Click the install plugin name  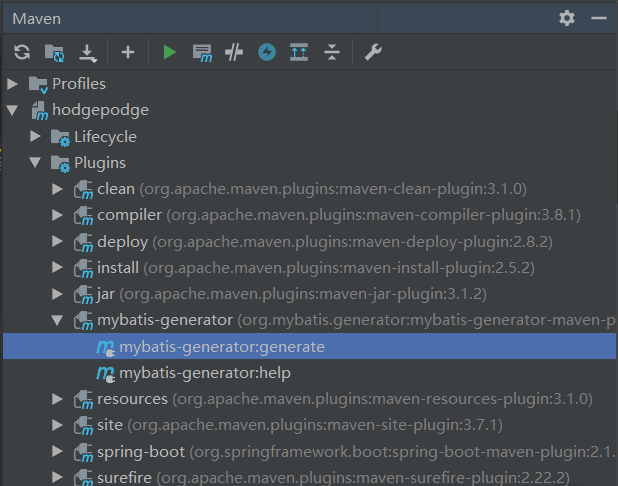point(118,268)
